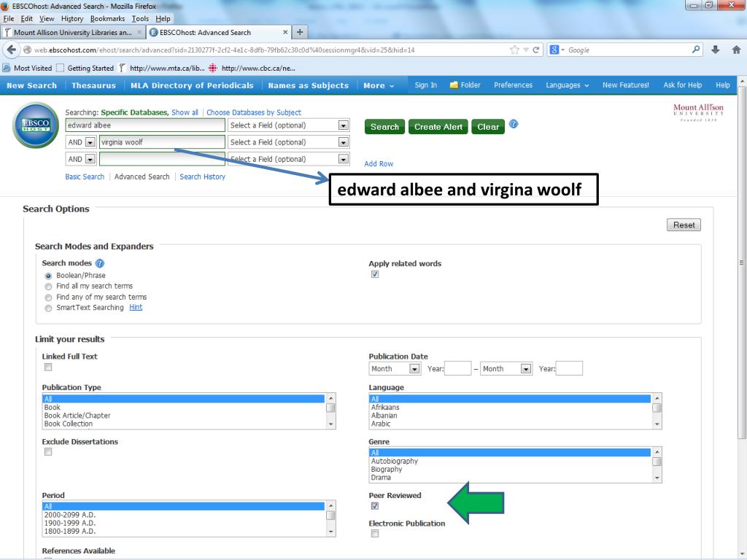Expand the Languages menu
The width and height of the screenshot is (747, 560).
[x=568, y=85]
